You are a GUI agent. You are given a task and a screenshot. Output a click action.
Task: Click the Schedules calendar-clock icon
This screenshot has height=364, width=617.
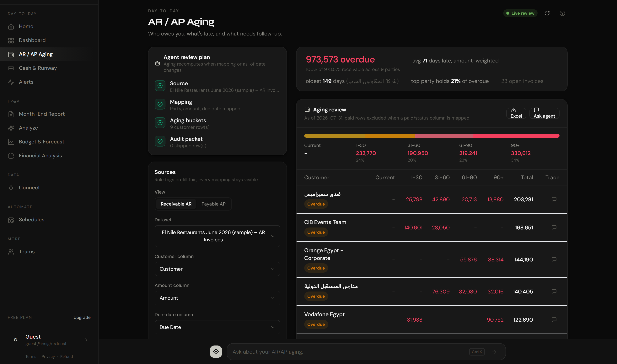point(11,220)
